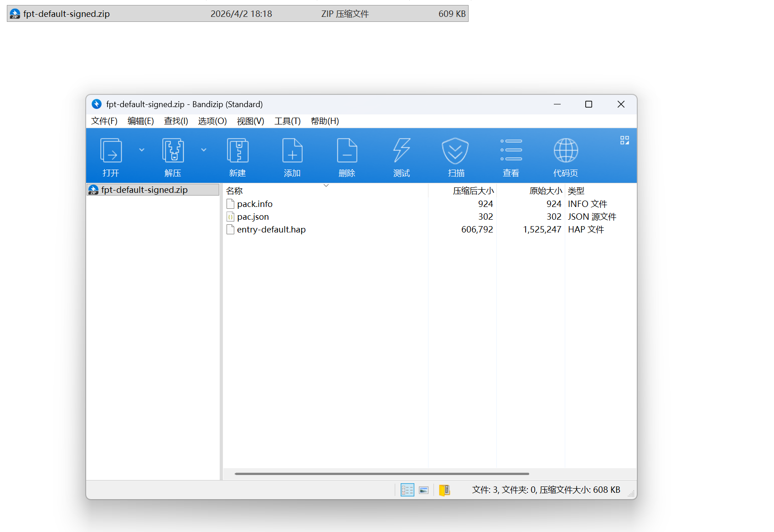Maximize the Bandizip window
The image size is (774, 532).
point(588,104)
